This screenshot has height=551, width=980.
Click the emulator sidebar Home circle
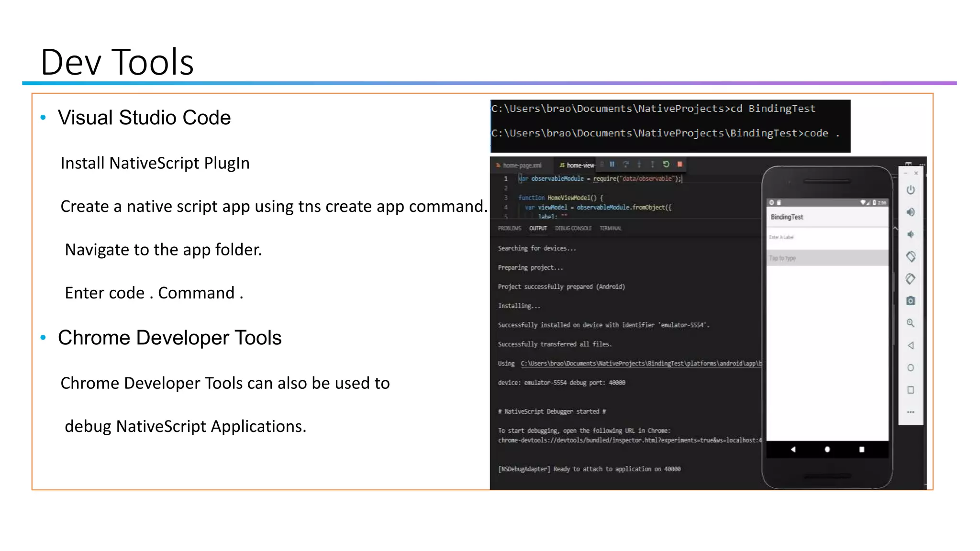tap(911, 368)
